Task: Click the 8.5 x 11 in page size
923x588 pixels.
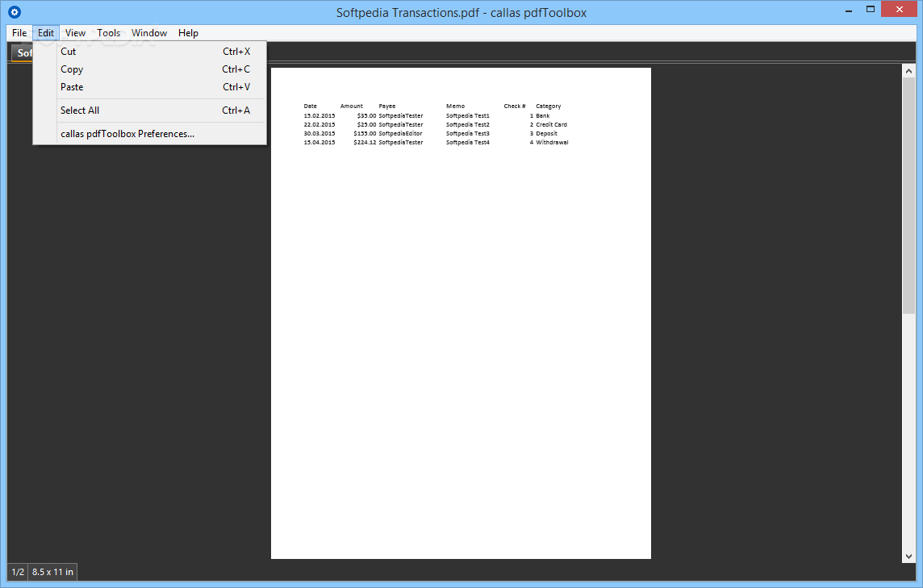Action: [x=53, y=572]
